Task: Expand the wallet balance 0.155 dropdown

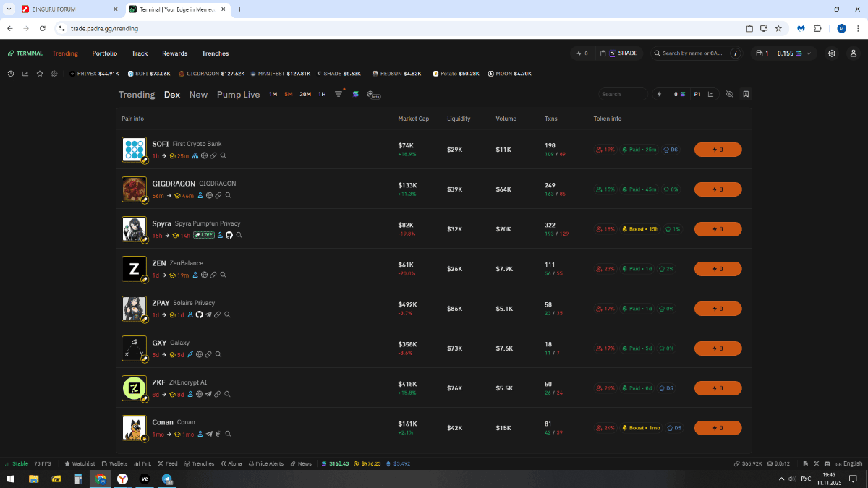Action: pos(793,53)
